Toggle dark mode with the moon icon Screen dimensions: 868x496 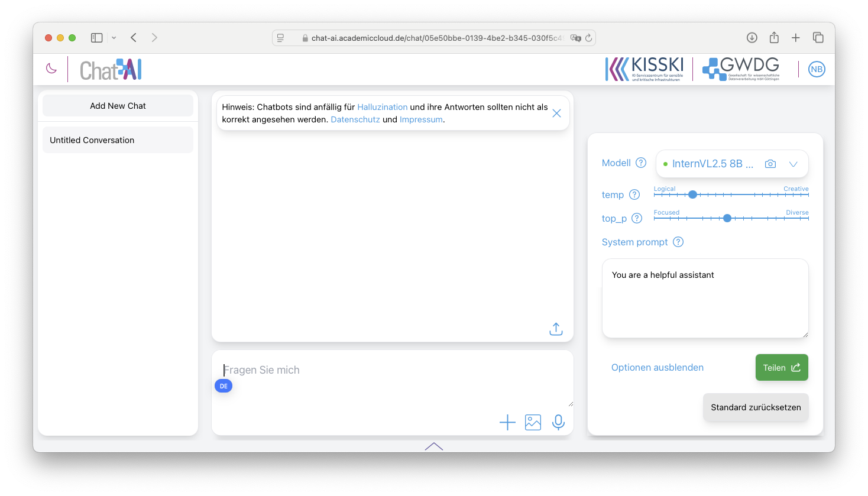click(51, 69)
